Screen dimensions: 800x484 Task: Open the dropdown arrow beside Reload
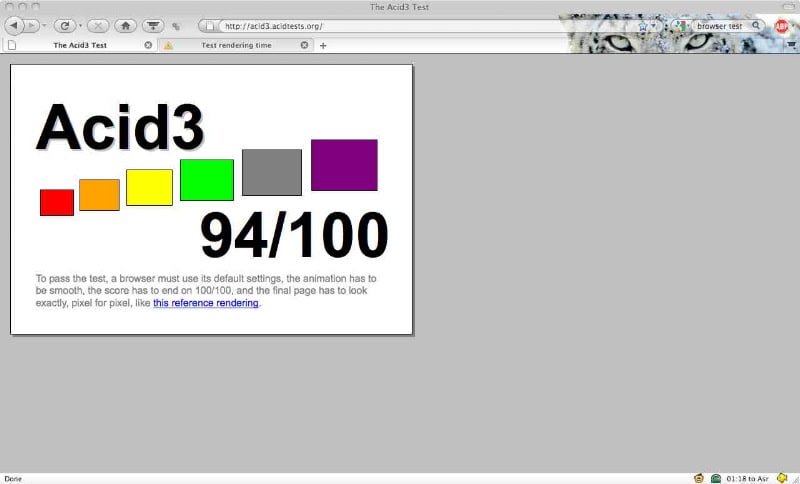point(81,26)
